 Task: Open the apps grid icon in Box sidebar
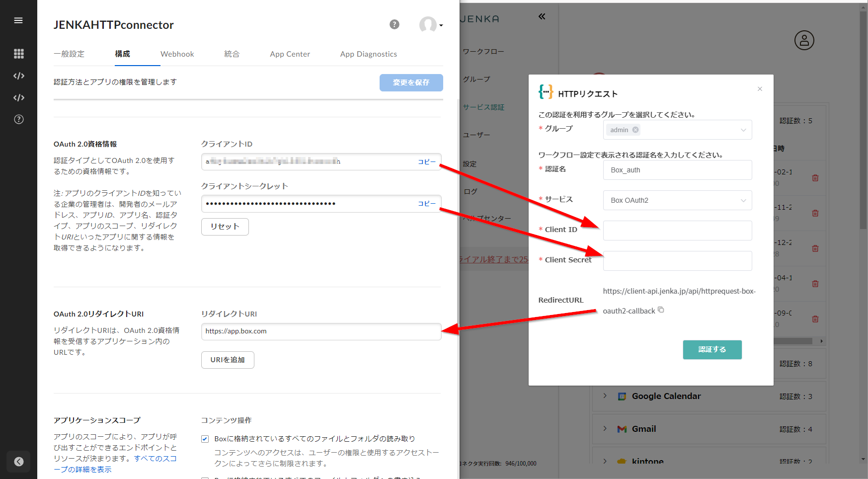(x=19, y=54)
